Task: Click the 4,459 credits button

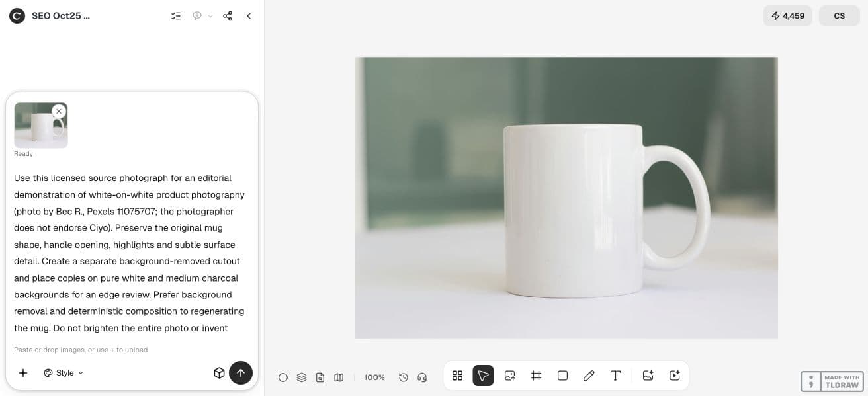Action: pyautogui.click(x=787, y=16)
